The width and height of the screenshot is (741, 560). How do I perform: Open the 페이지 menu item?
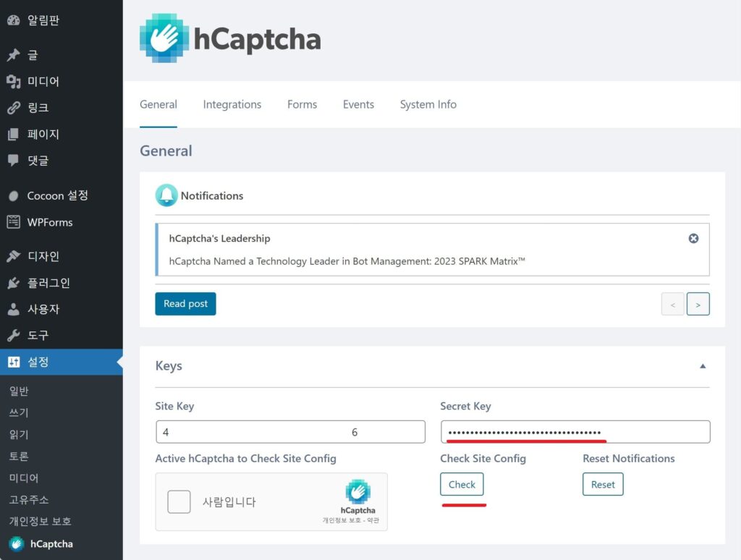62,134
